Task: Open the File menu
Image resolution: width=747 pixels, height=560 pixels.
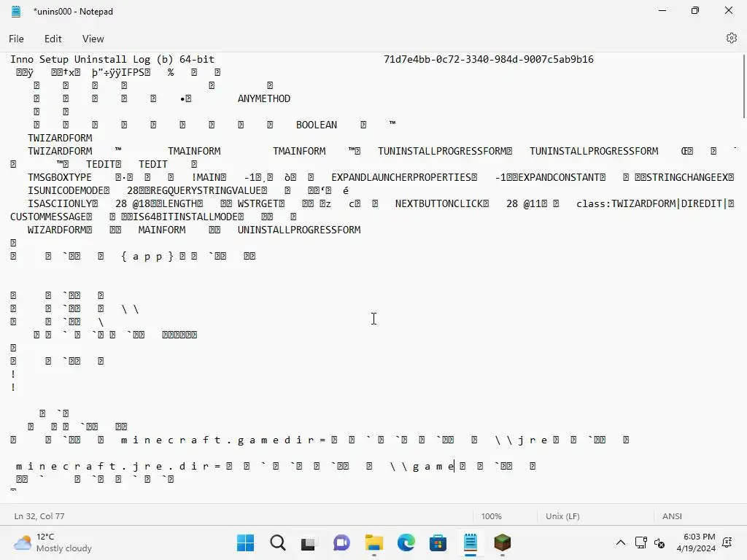Action: click(16, 39)
